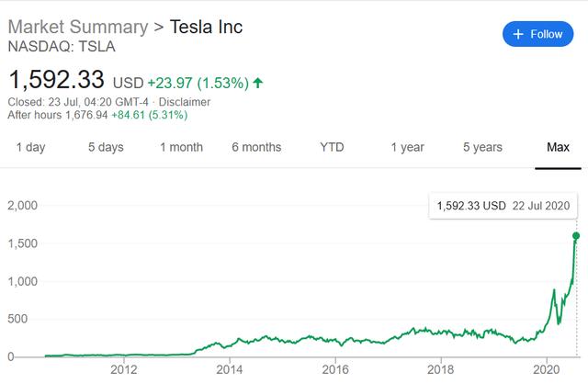The image size is (588, 384).
Task: Open the Disclaimer link
Action: point(185,102)
